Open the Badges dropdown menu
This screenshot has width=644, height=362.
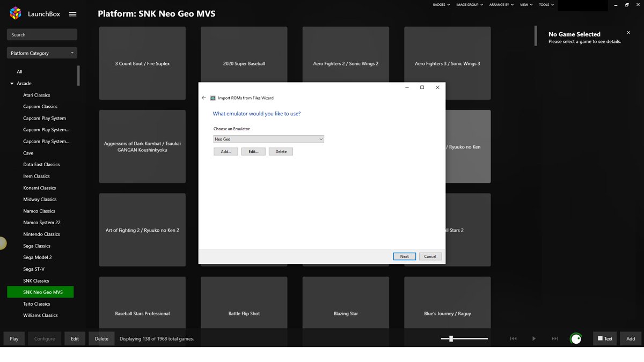[x=441, y=5]
